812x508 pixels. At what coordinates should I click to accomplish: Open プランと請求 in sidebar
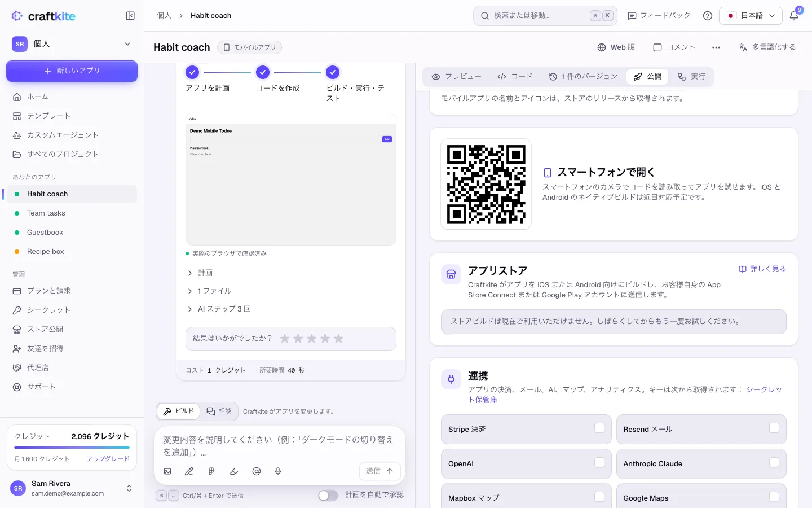tap(72, 291)
